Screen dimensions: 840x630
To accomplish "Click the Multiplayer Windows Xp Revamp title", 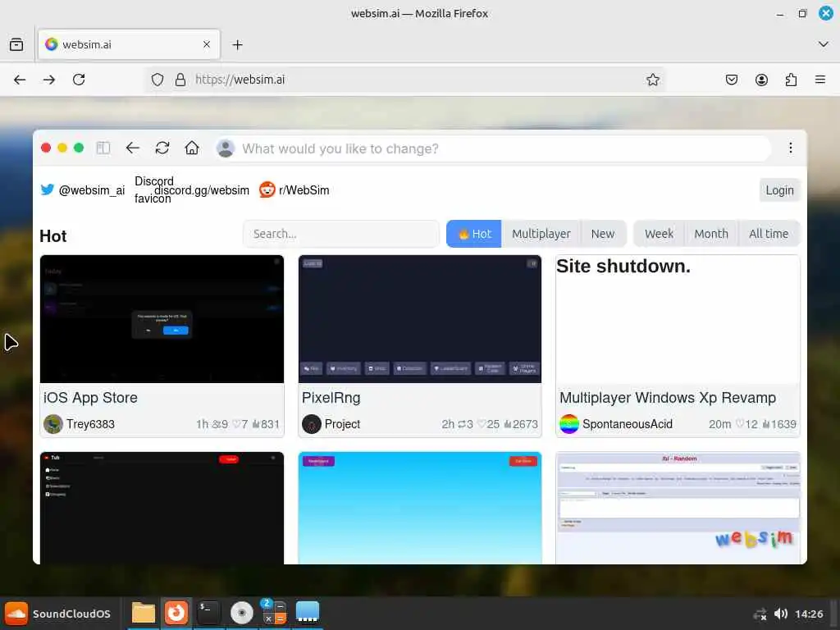I will point(668,398).
